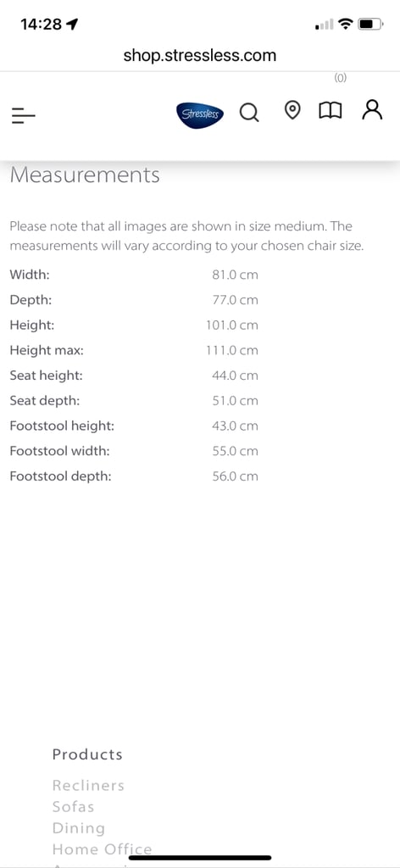The height and width of the screenshot is (868, 400).
Task: Tap the Width 81.0 cm value
Action: [x=235, y=275]
